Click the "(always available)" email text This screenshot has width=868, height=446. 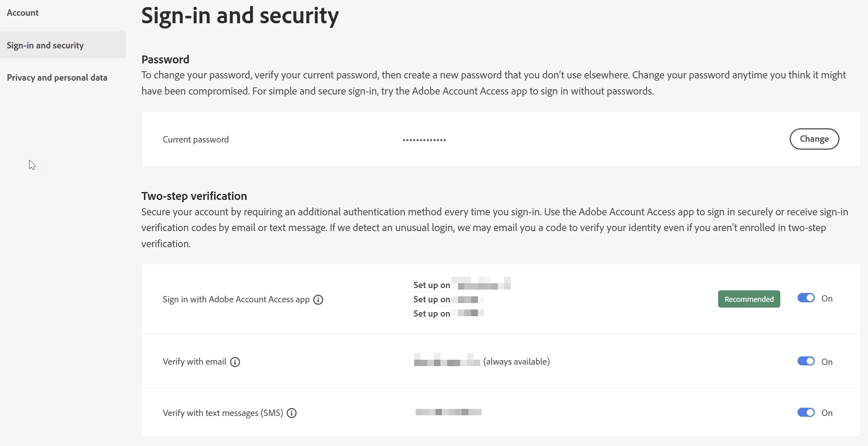[x=516, y=362]
